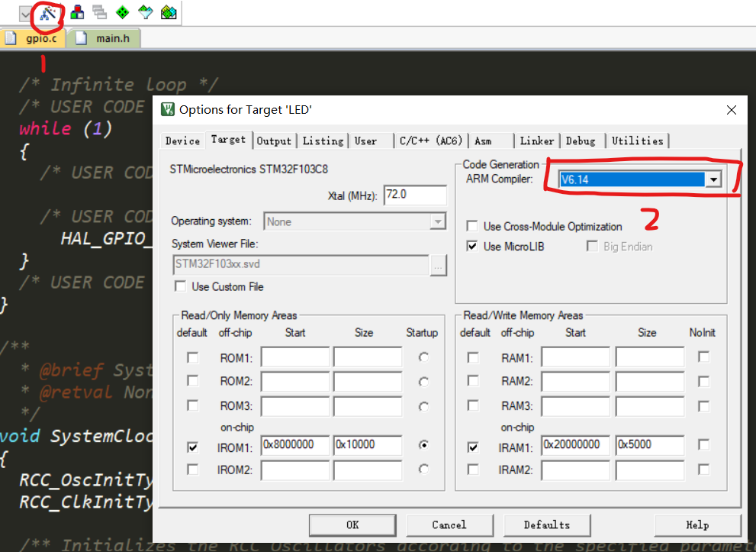Viewport: 756px width, 552px height.
Task: Open Select Software Packs blue diamond icon
Action: click(x=146, y=12)
